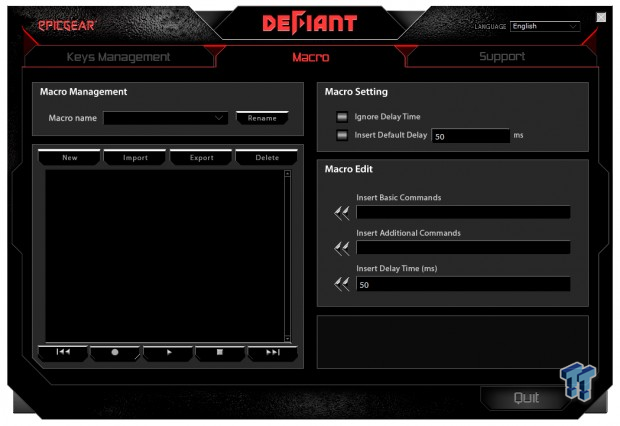Switch to Keys Management tab

click(118, 57)
